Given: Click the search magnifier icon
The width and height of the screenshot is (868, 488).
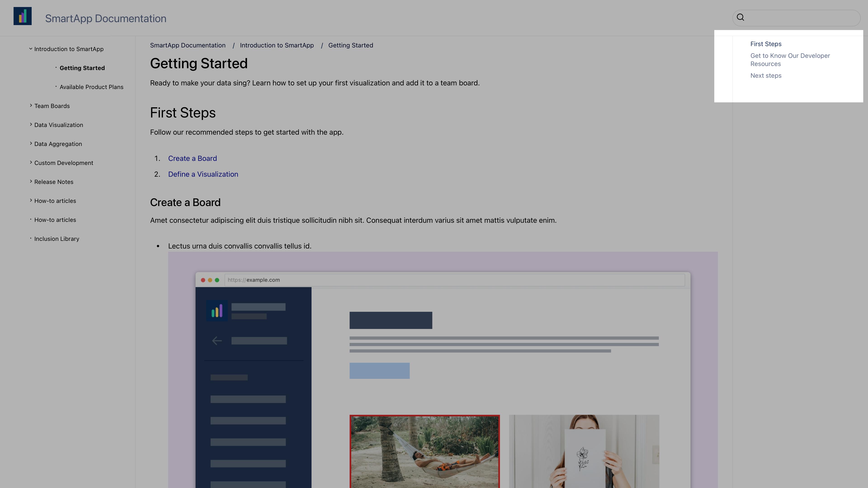Looking at the screenshot, I should click(740, 17).
